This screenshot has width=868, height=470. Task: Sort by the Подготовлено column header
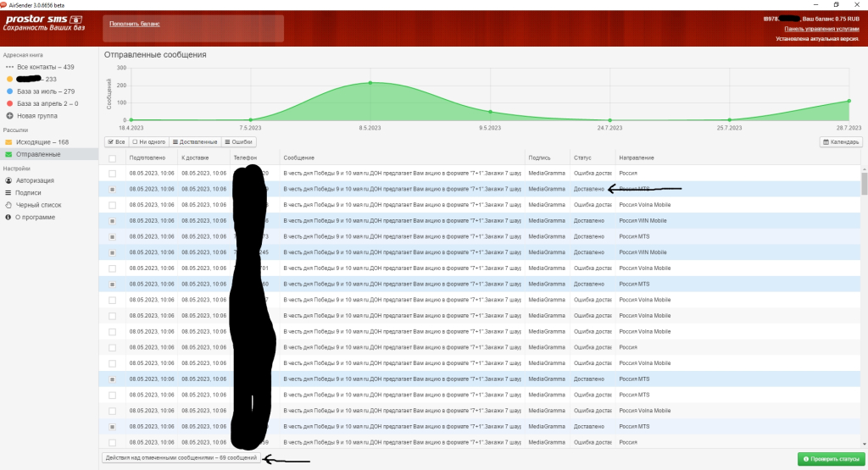147,158
